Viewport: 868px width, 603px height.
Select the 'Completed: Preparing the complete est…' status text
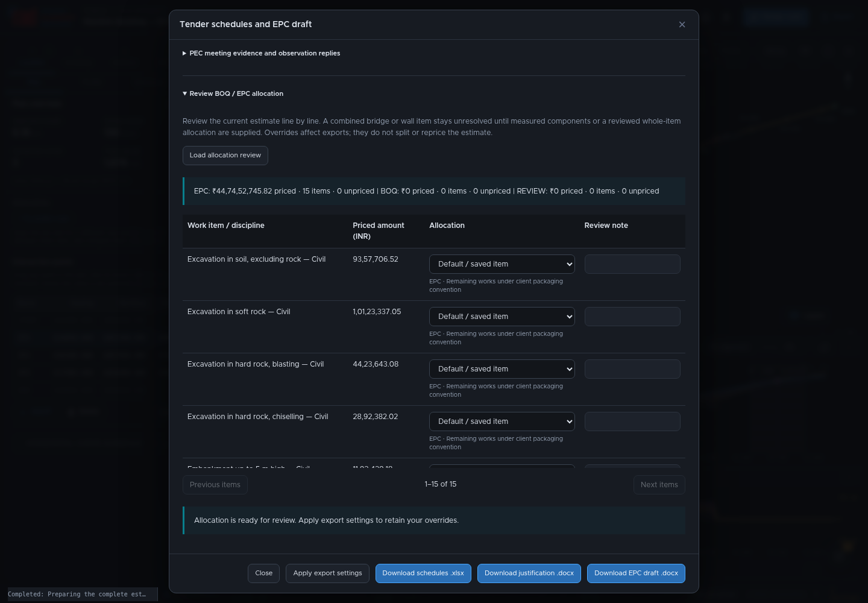(77, 595)
